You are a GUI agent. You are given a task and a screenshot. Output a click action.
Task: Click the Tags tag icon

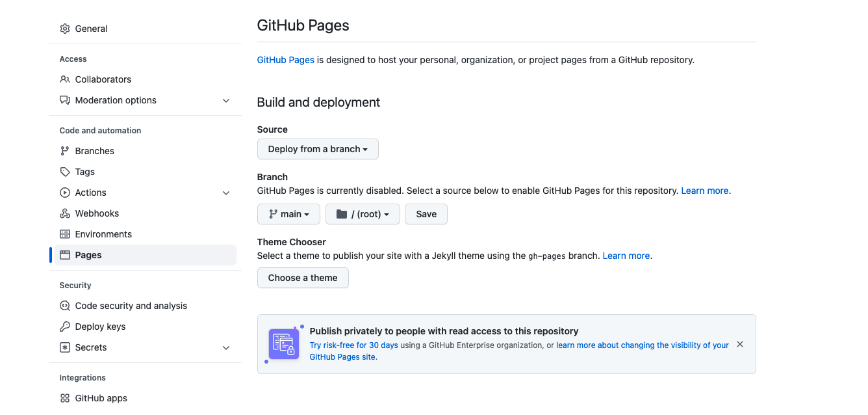(x=65, y=172)
